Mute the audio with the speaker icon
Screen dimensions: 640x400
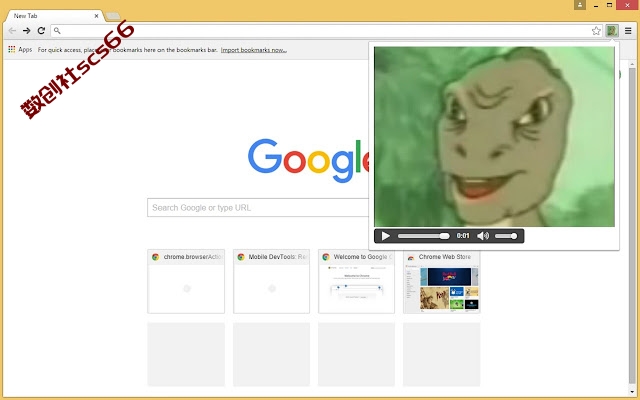483,236
